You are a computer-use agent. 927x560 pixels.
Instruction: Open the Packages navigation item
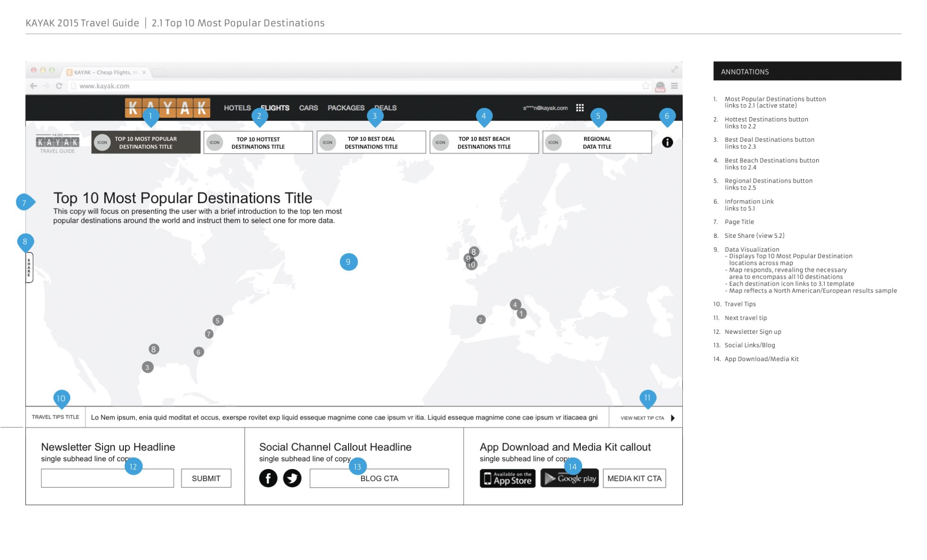click(x=346, y=108)
